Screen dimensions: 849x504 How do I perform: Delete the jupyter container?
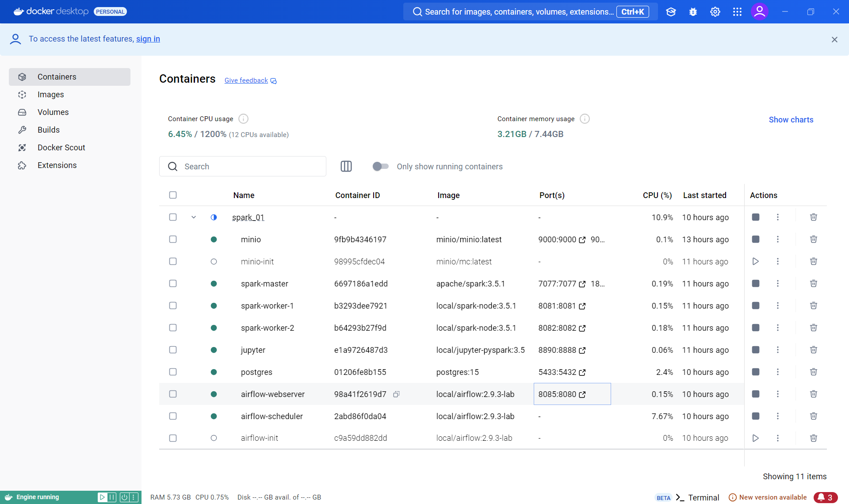point(813,350)
